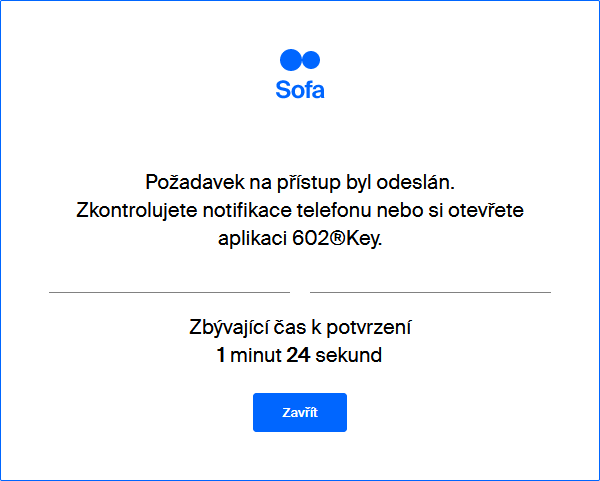Click the blue Sofa wordmark
The width and height of the screenshot is (600, 481).
pyautogui.click(x=300, y=90)
